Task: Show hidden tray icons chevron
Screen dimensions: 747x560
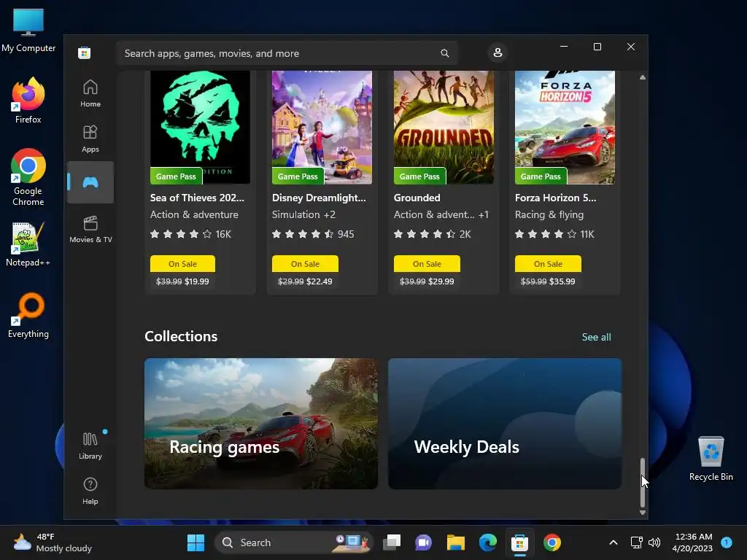Action: pyautogui.click(x=613, y=542)
